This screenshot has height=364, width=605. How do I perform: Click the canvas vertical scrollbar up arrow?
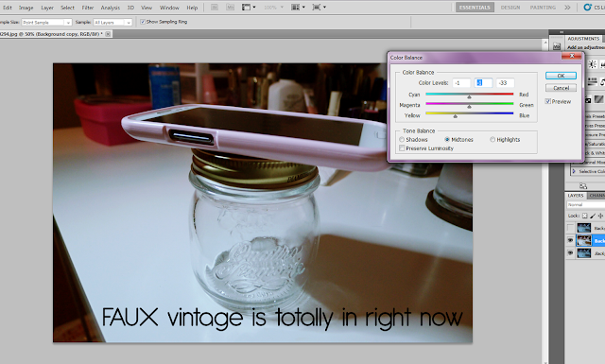pos(545,43)
